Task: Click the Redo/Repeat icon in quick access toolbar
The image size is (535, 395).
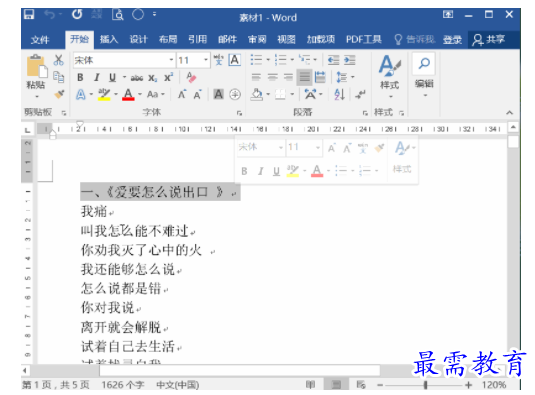Action: 77,14
